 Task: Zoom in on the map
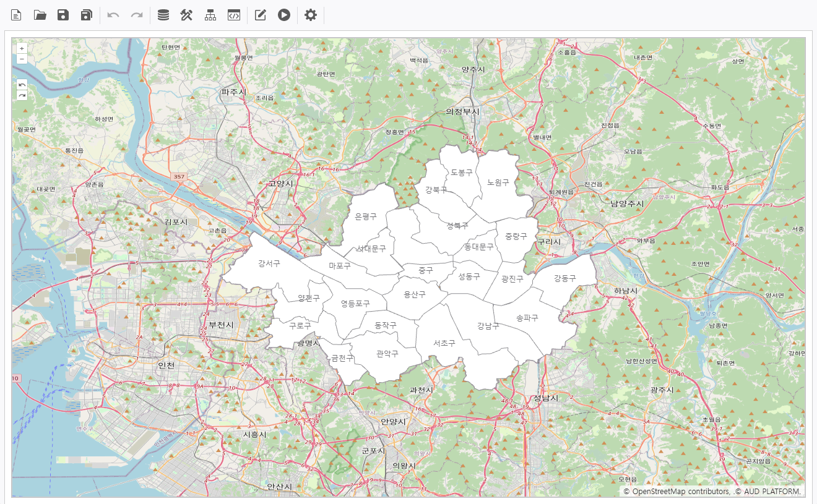22,48
